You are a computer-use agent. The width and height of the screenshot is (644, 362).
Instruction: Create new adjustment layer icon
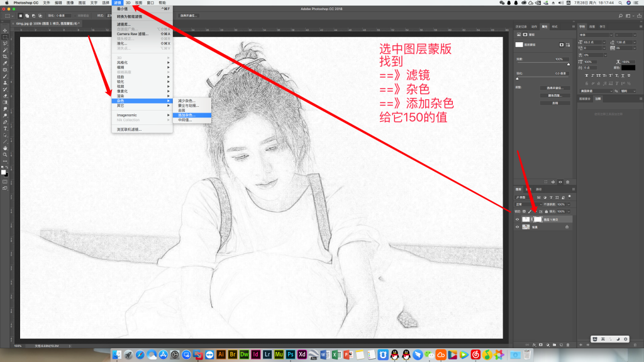548,345
